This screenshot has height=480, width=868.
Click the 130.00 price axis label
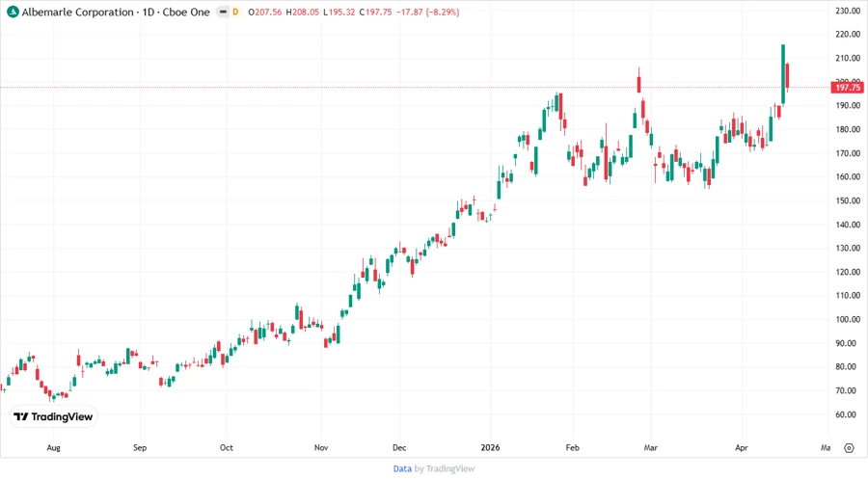pyautogui.click(x=848, y=249)
